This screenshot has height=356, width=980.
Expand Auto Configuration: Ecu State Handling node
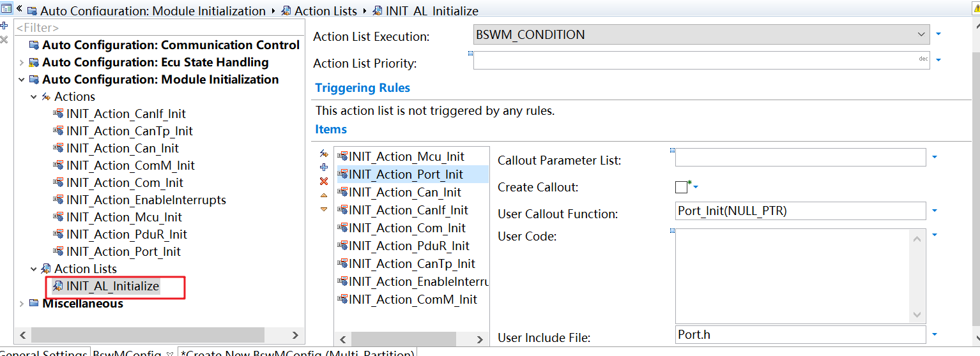21,63
